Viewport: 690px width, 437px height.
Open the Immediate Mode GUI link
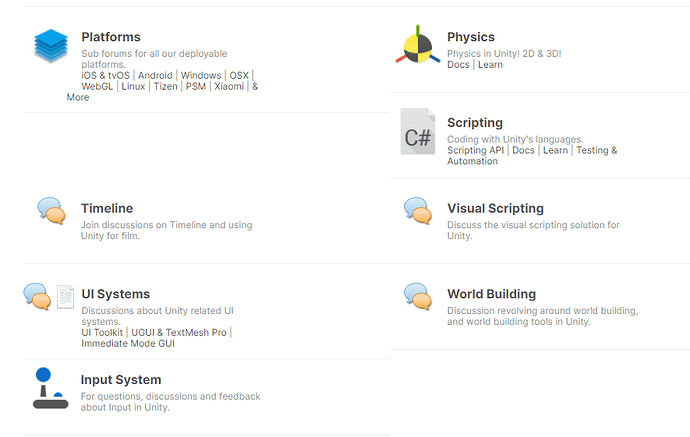coord(129,343)
